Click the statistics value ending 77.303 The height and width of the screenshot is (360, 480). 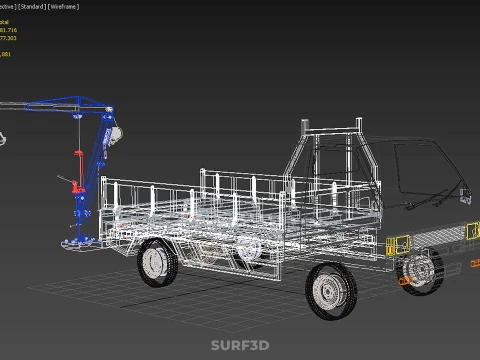coord(8,38)
